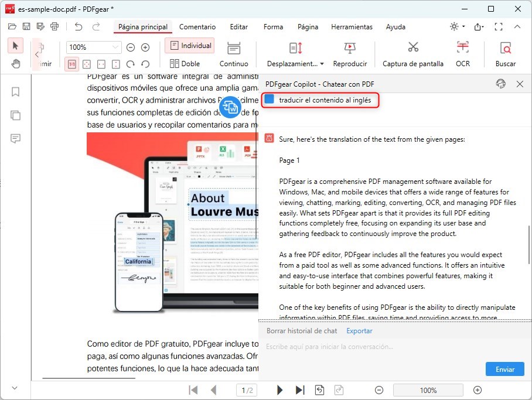
Task: Open the share icon menu
Action: (479, 26)
